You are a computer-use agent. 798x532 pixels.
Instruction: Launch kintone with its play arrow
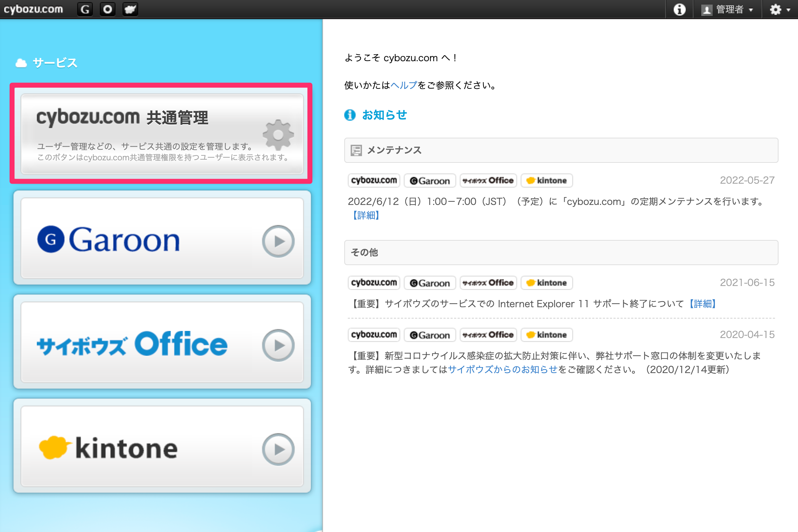[278, 449]
